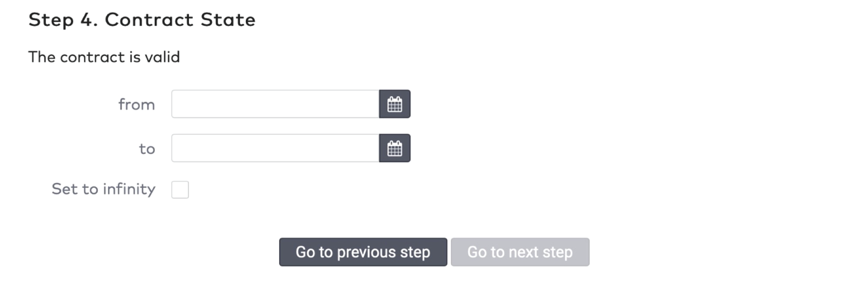This screenshot has width=868, height=295.
Task: Focus the from date input field
Action: pyautogui.click(x=275, y=104)
